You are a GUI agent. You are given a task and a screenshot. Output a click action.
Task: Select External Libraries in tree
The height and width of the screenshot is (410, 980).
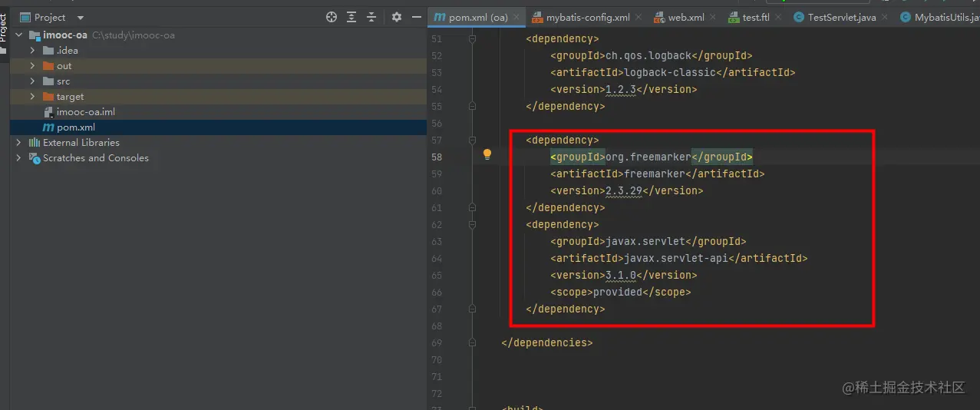click(218, 143)
